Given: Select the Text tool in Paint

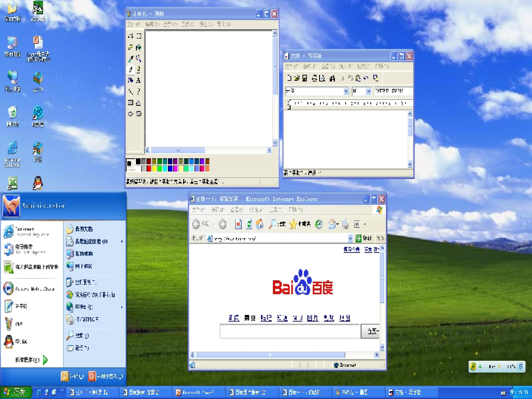Looking at the screenshot, I should pos(139,81).
